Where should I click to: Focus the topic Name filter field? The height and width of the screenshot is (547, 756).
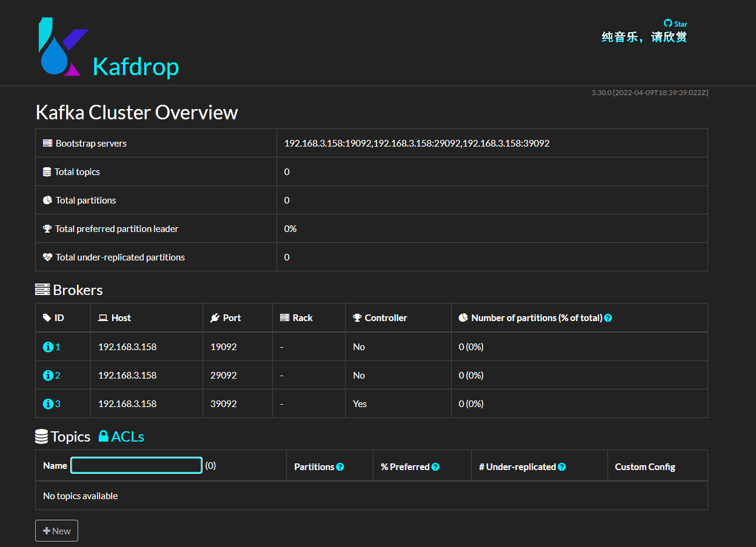136,465
